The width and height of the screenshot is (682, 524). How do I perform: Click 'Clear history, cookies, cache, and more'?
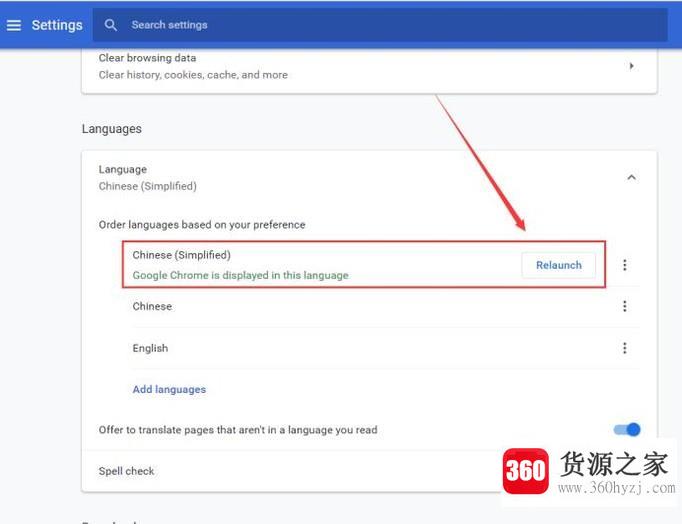[193, 75]
